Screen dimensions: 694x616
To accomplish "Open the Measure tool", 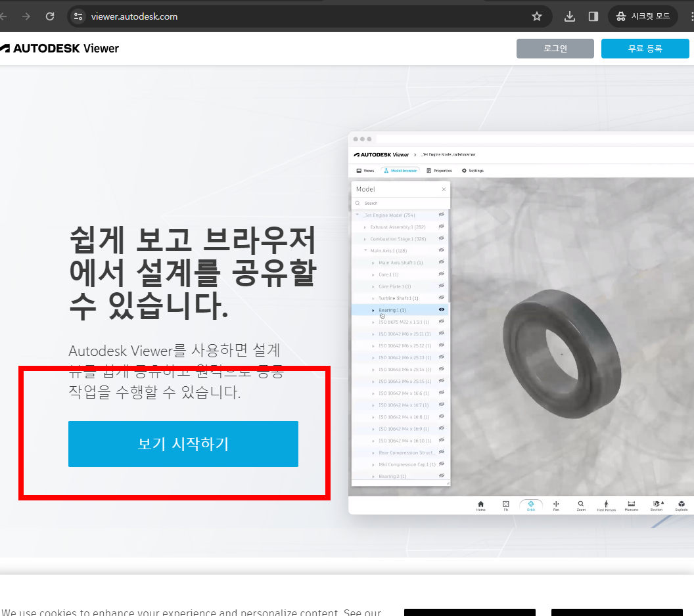I will [631, 504].
